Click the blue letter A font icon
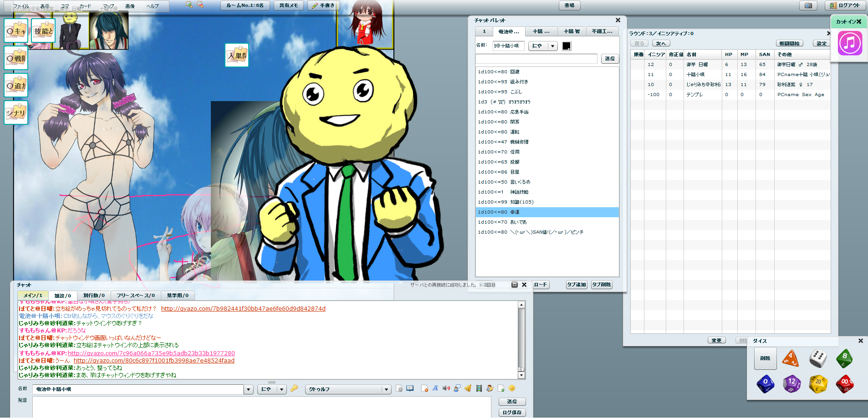Image resolution: width=868 pixels, height=419 pixels. click(435, 388)
